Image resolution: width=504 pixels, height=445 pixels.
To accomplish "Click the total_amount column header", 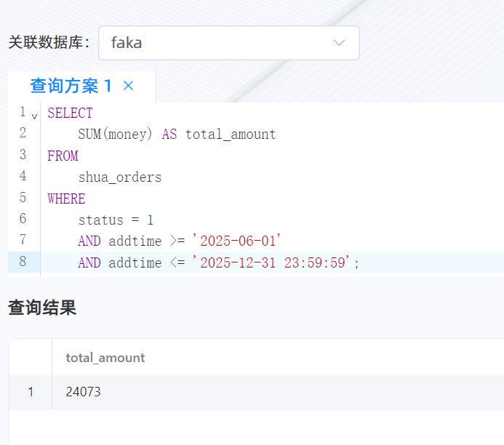I will tap(105, 358).
